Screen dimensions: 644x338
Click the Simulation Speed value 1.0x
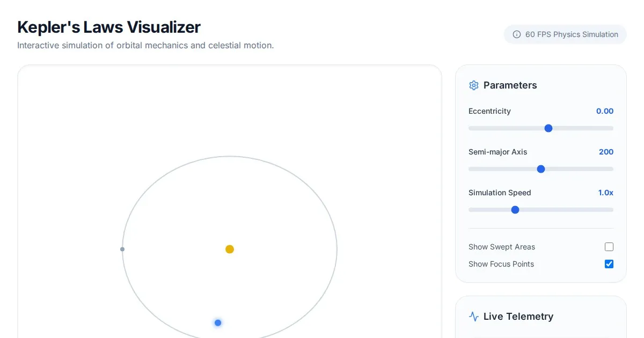pos(606,193)
